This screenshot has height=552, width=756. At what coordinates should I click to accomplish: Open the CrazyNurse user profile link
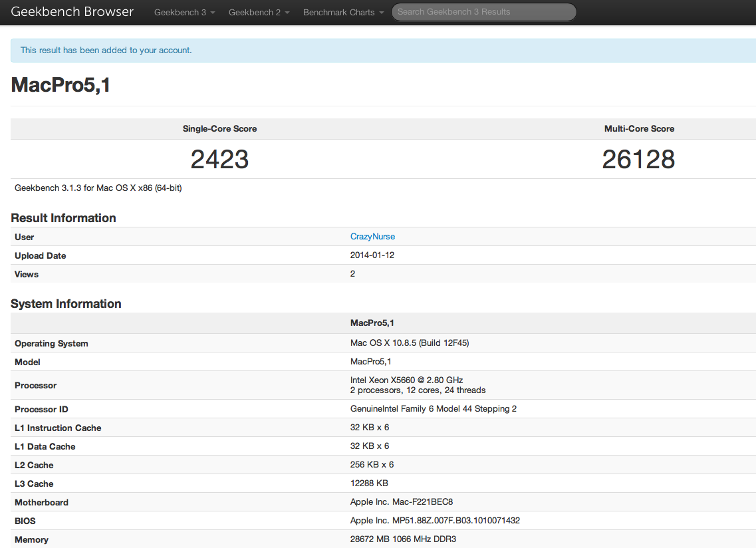point(372,236)
